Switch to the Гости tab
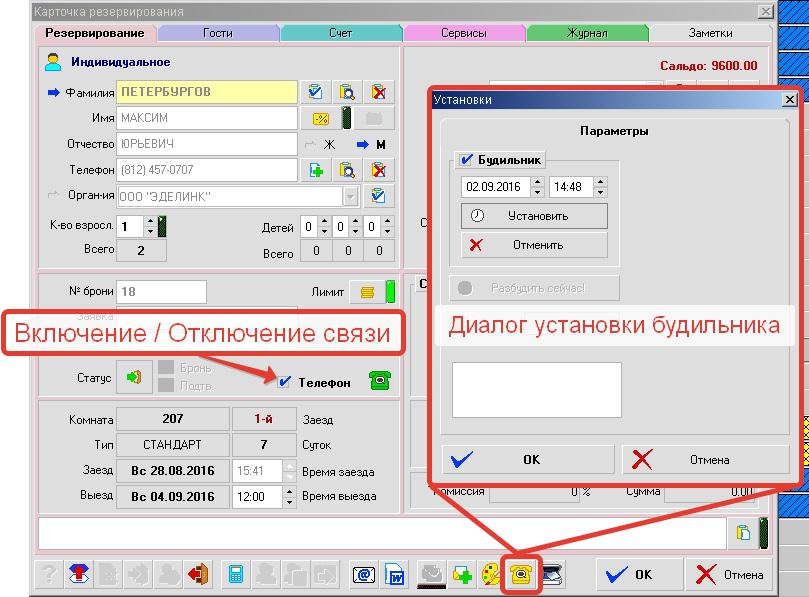This screenshot has width=809, height=597. [218, 33]
